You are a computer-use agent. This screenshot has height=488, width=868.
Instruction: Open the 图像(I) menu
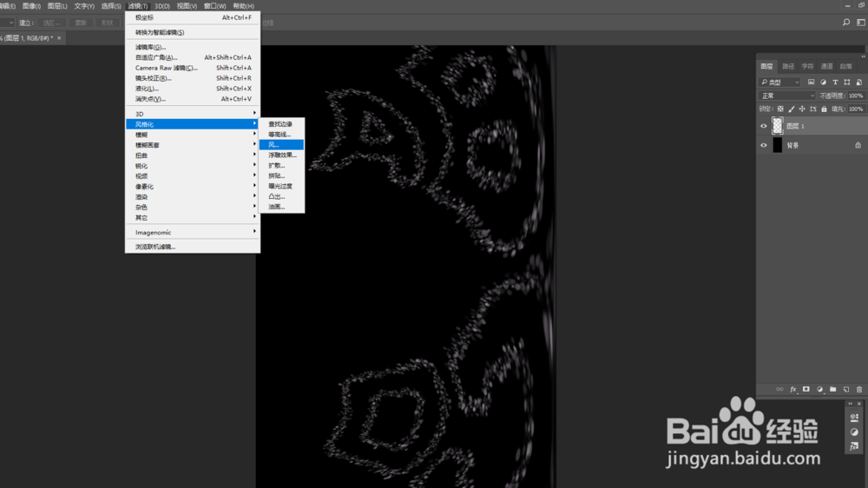tap(31, 6)
